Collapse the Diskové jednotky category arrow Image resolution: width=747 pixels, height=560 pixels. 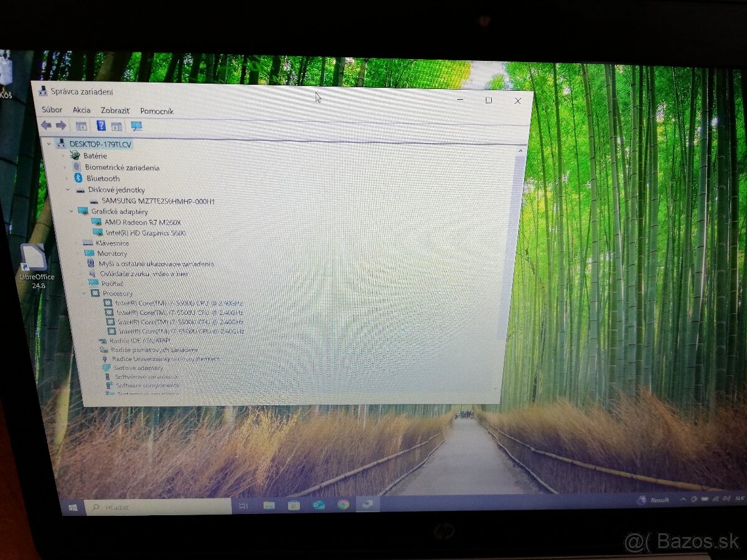(68, 189)
